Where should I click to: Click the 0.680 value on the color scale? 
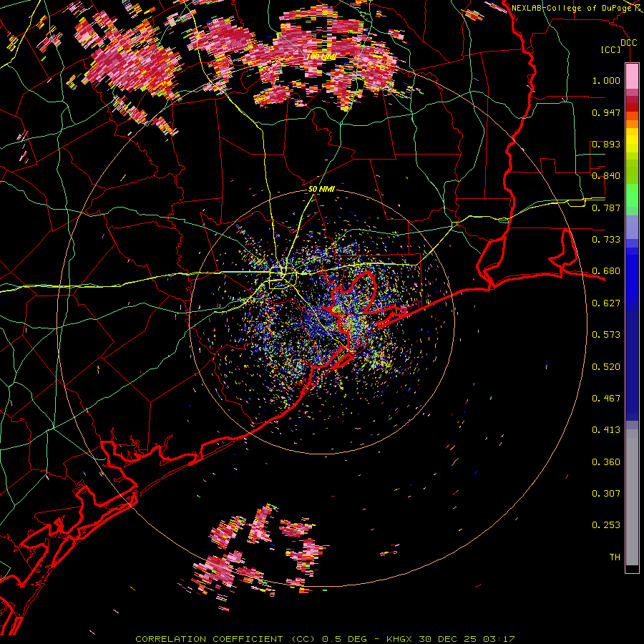point(606,271)
